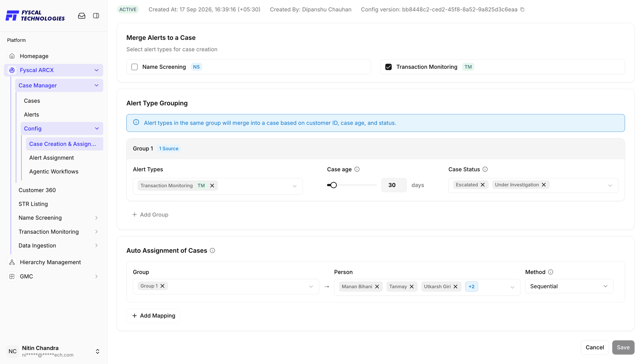Open Alert Assignment page
Screen dimensions: 644x364
tap(52, 158)
